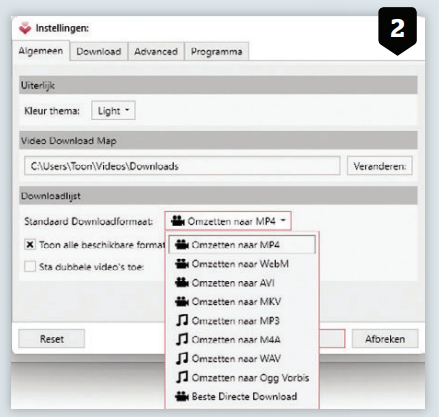Click the Reset button
Image resolution: width=439 pixels, height=417 pixels.
pos(52,339)
